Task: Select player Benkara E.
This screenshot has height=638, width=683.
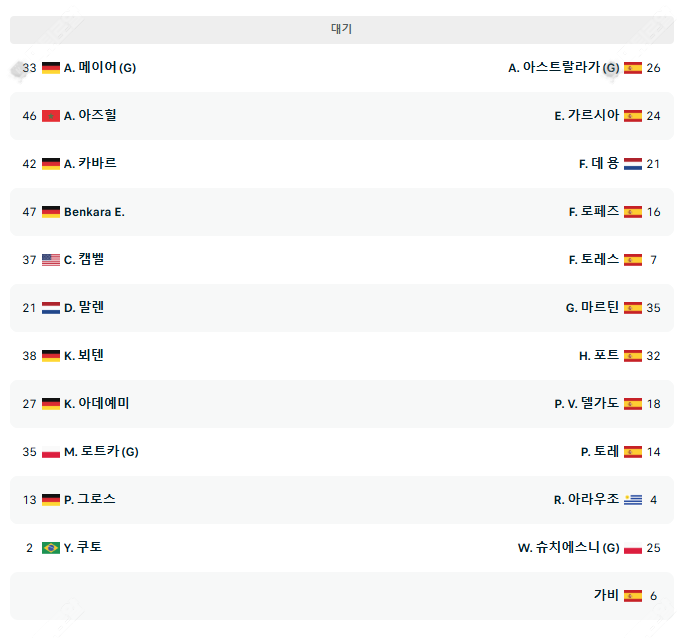Action: coord(94,212)
